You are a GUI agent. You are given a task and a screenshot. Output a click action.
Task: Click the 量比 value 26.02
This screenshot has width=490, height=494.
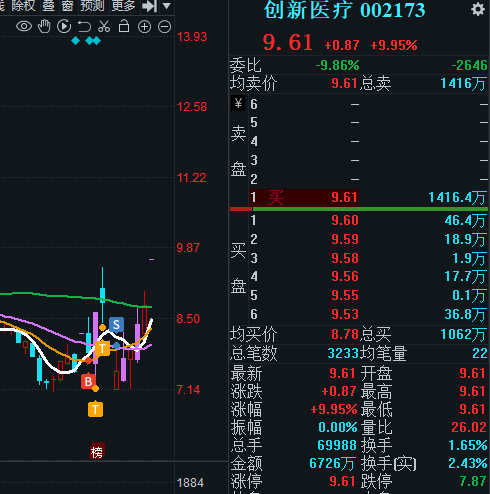[x=469, y=427]
